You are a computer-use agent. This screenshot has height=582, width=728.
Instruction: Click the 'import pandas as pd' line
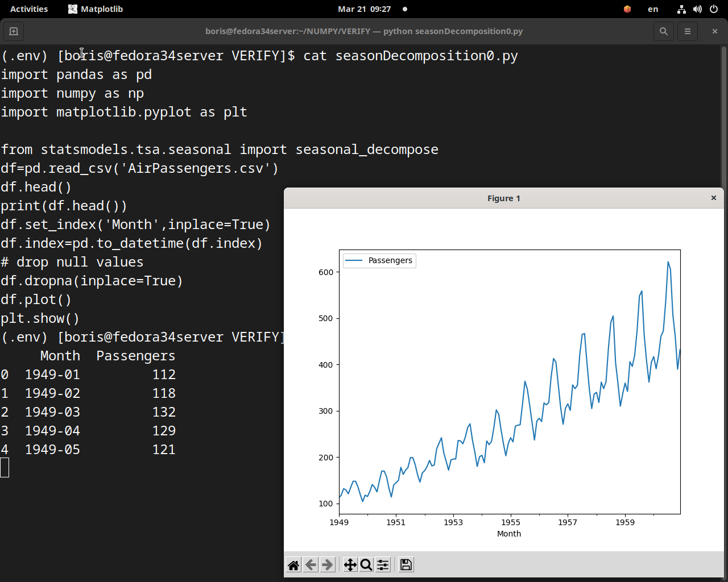[76, 74]
